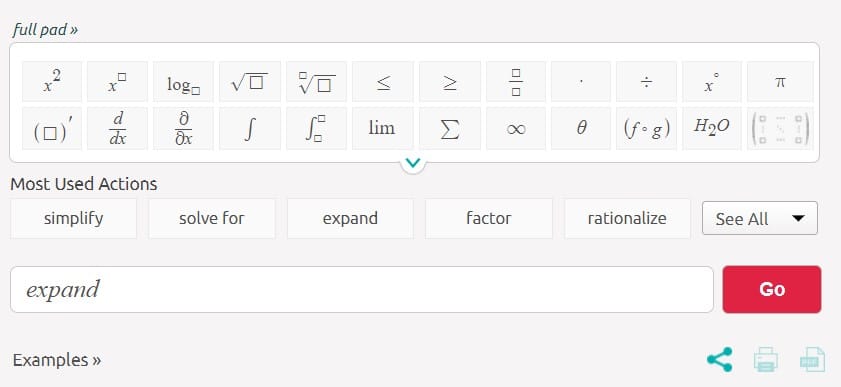The image size is (841, 387).
Task: Open the full pad link
Action: [x=45, y=30]
